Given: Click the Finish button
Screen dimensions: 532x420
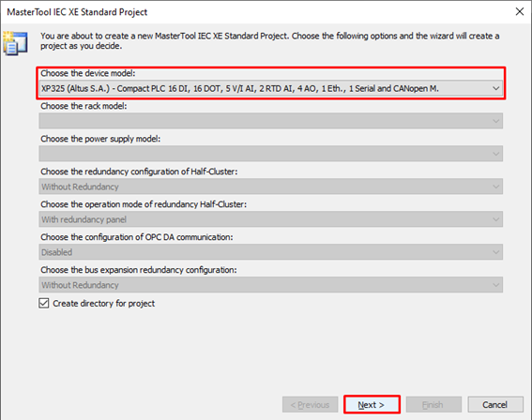Looking at the screenshot, I should click(x=433, y=405).
